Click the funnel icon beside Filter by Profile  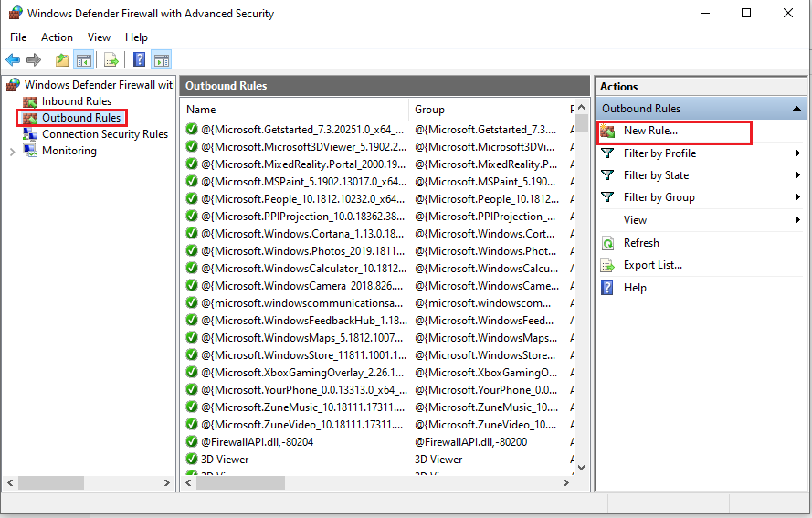pyautogui.click(x=607, y=153)
